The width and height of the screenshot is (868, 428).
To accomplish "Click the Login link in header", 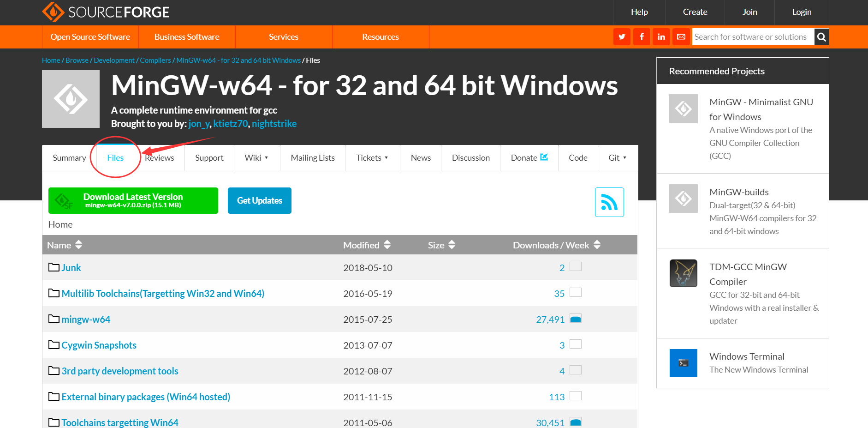I will (x=802, y=12).
